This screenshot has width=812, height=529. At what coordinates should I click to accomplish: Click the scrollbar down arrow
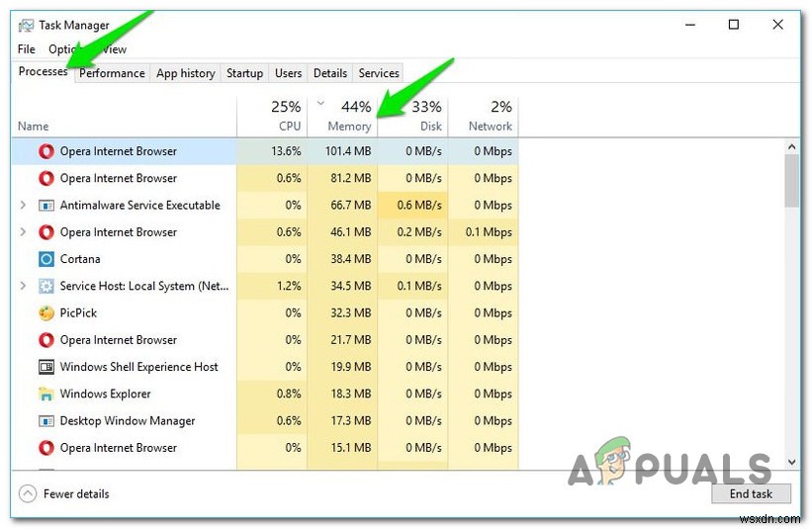pyautogui.click(x=792, y=461)
